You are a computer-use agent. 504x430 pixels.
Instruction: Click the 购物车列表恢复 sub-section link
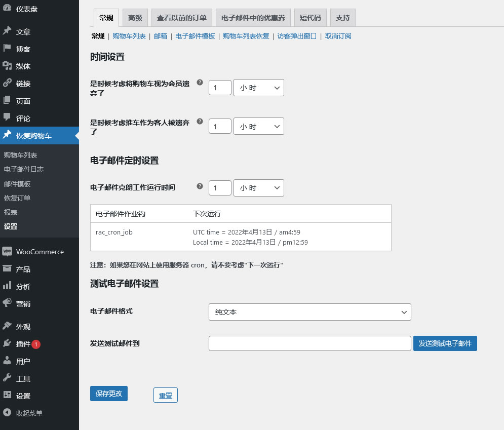coord(246,36)
